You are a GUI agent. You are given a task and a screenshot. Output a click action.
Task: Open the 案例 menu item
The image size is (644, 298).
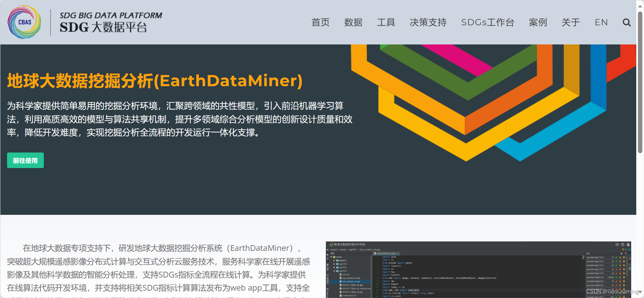pos(538,22)
